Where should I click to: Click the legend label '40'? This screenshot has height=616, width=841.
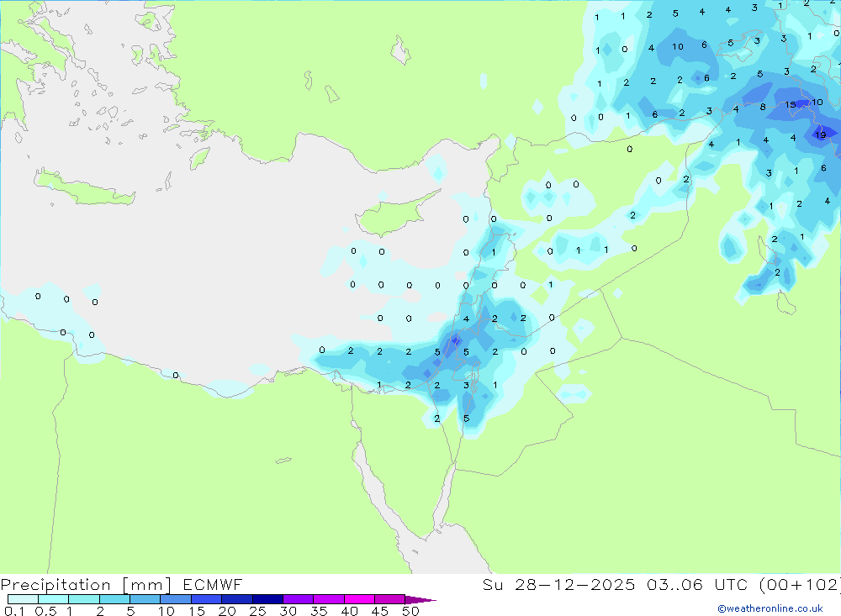click(349, 611)
